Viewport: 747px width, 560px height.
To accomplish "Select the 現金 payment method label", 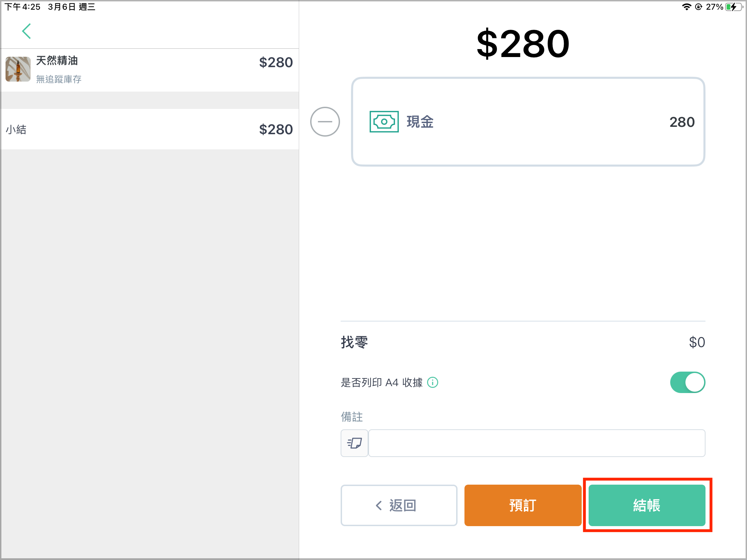I will tap(420, 122).
